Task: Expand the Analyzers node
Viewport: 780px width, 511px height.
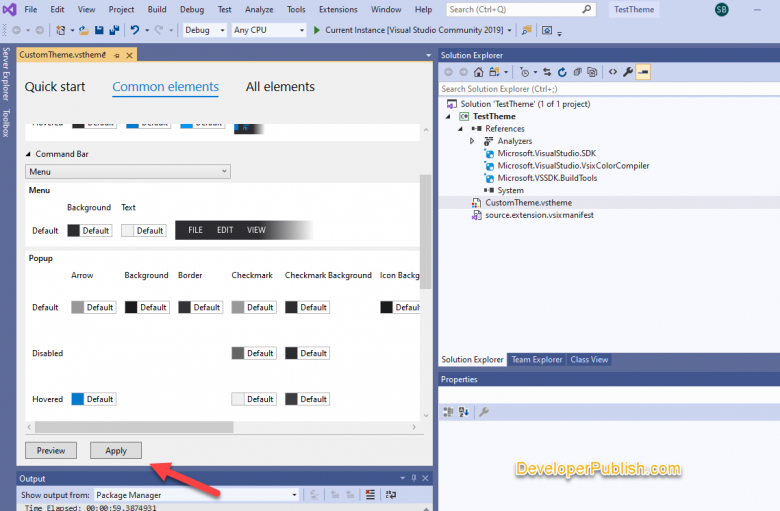Action: tap(472, 141)
